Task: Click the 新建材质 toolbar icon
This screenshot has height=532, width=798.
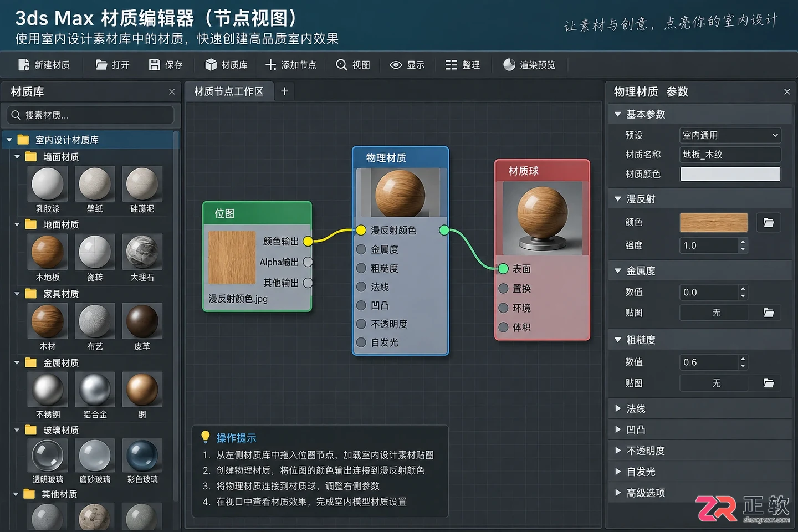Action: click(24, 65)
